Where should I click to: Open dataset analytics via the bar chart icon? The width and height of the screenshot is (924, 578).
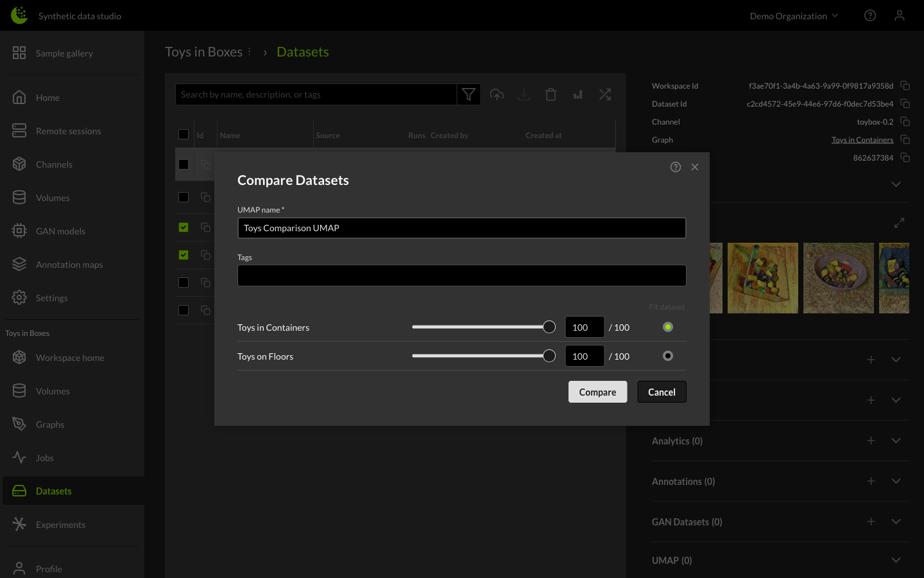coord(577,94)
